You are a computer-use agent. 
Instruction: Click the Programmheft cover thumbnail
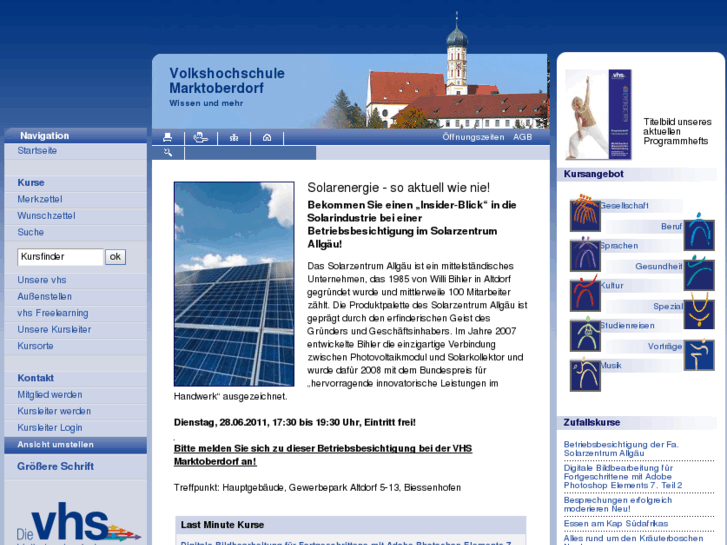pyautogui.click(x=599, y=115)
